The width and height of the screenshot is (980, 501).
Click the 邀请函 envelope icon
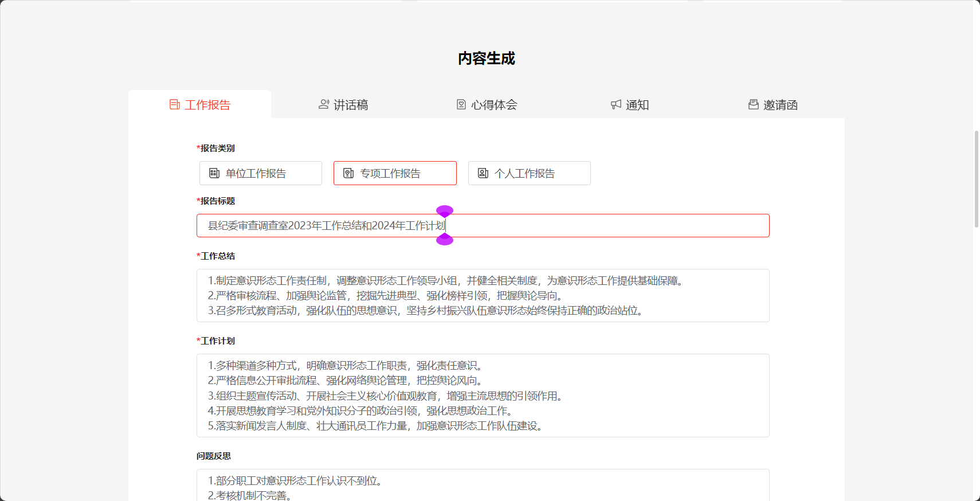754,104
